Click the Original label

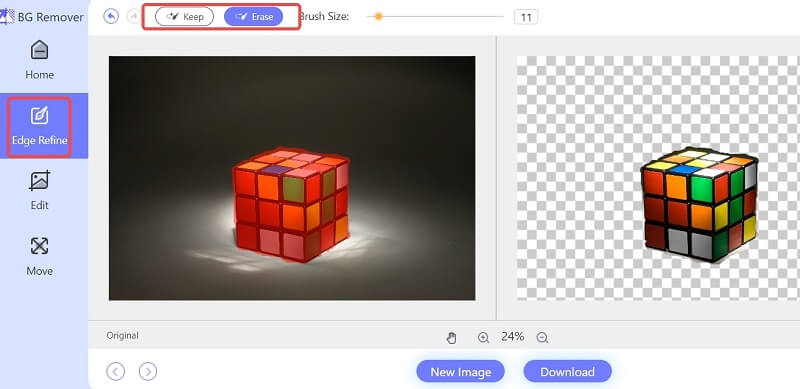[x=122, y=335]
